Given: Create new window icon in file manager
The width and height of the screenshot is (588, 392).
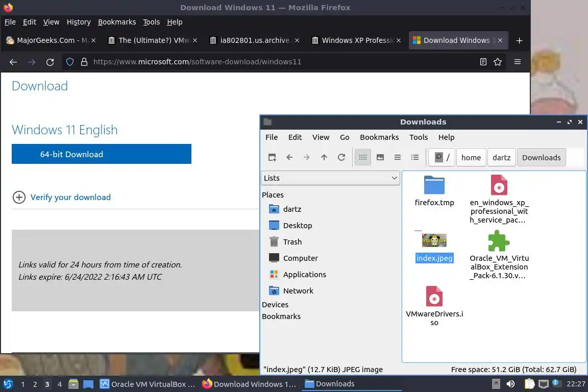Looking at the screenshot, I should (x=272, y=158).
